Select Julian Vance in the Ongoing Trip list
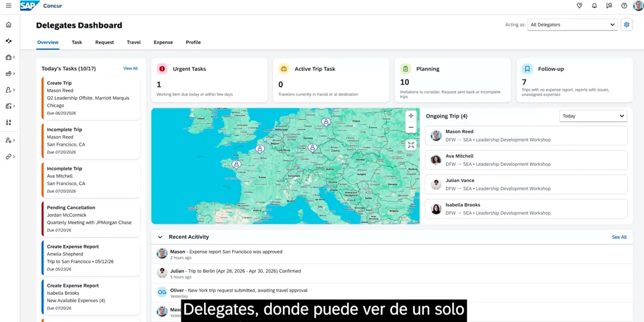The width and height of the screenshot is (644, 322). point(526,184)
